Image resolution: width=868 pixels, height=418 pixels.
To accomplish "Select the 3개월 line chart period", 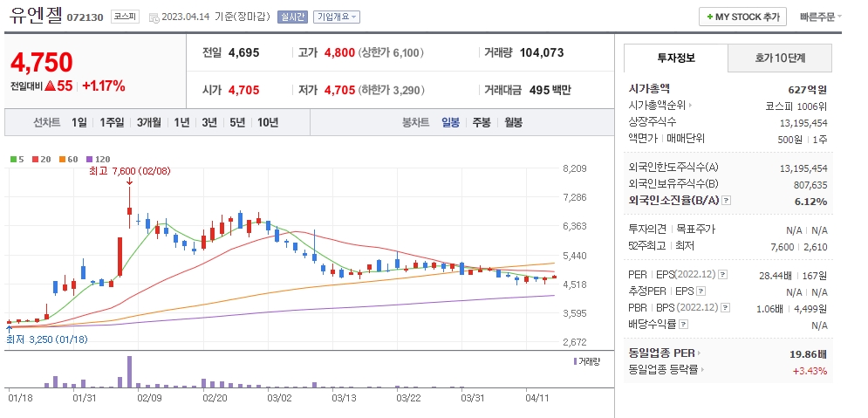I will (x=149, y=122).
